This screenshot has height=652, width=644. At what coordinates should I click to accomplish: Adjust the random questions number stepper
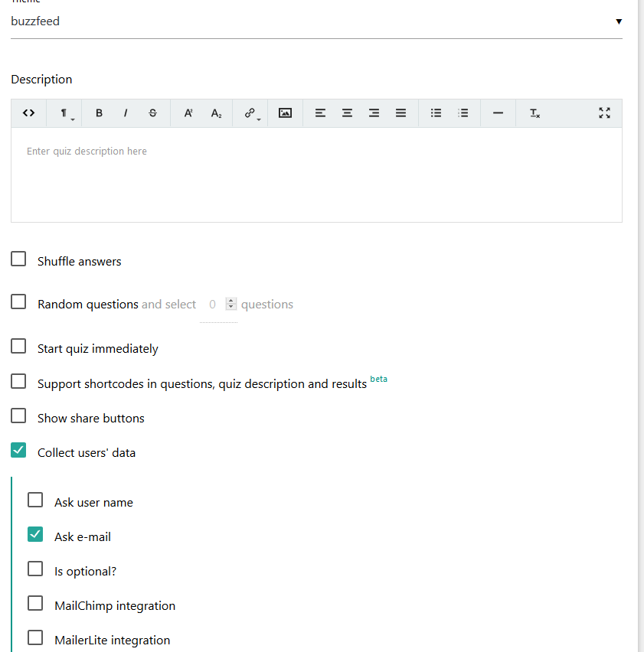tap(231, 304)
